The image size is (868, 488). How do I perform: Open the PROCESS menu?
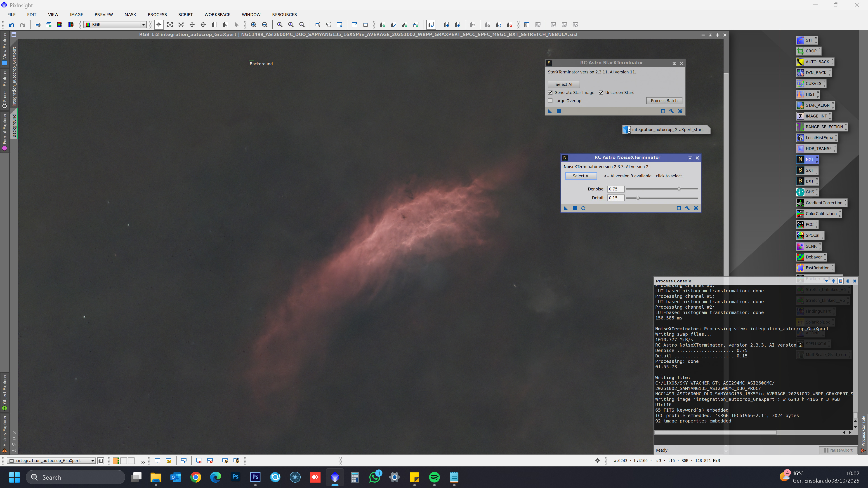pyautogui.click(x=157, y=14)
